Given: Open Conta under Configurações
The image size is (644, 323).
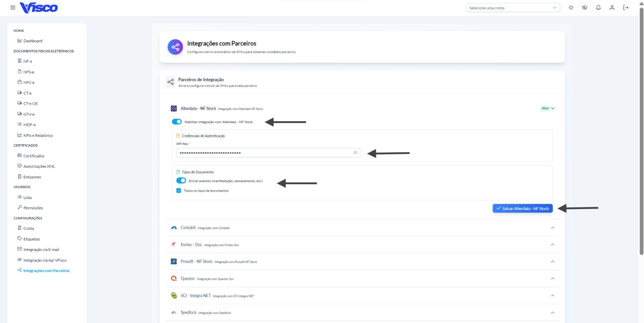Looking at the screenshot, I should 29,228.
